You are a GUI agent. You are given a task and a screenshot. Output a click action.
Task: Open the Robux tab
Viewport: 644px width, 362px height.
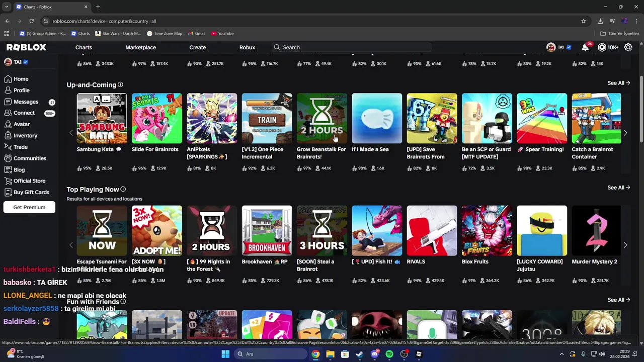click(x=247, y=47)
